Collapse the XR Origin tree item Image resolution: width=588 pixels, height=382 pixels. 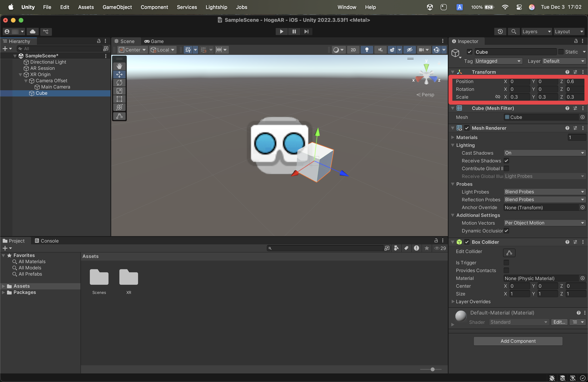pos(20,75)
